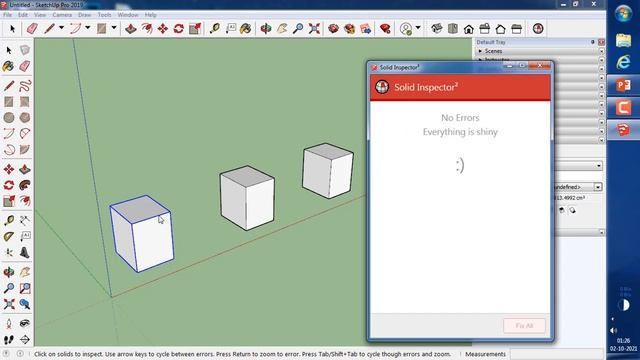The width and height of the screenshot is (640, 360).
Task: Open the Extension Warehouse
Action: pos(349,29)
